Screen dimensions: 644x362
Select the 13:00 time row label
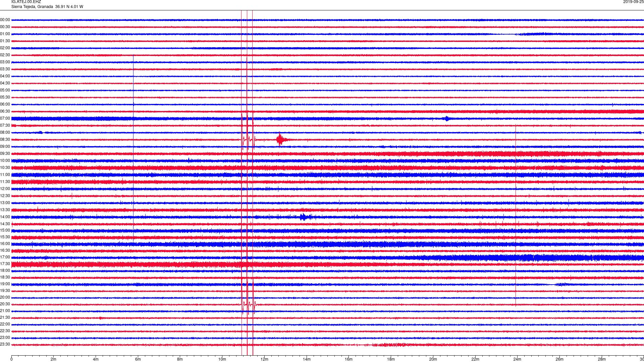pyautogui.click(x=5, y=203)
